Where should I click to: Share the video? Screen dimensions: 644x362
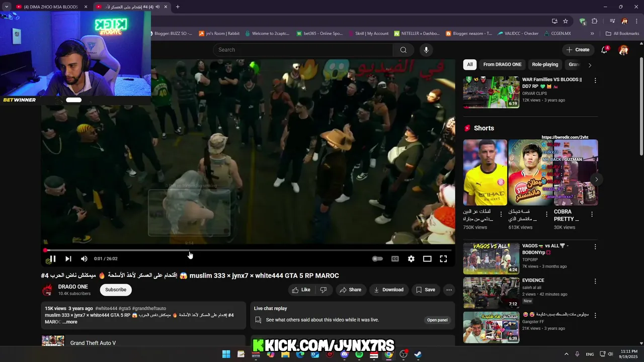(350, 290)
